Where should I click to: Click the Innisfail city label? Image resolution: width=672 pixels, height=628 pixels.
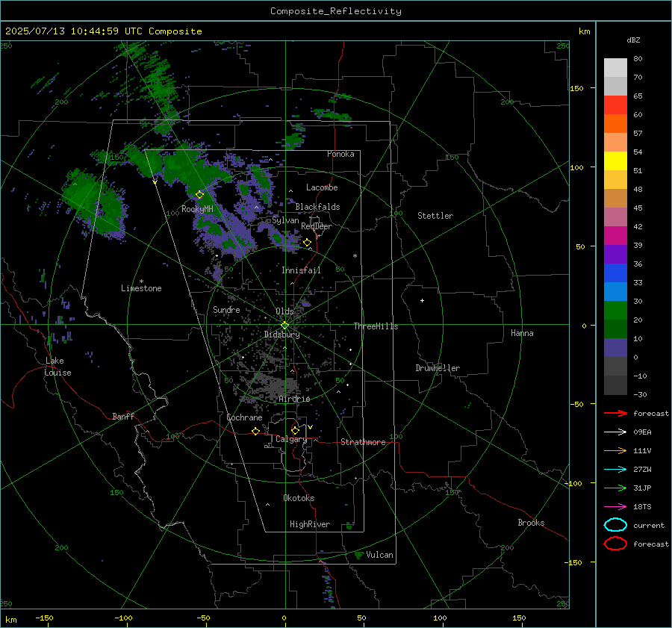coord(301,270)
